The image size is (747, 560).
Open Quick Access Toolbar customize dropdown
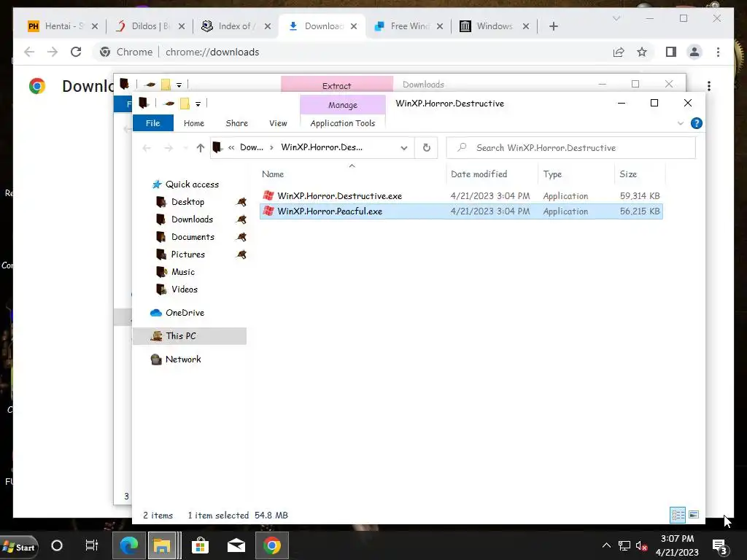tap(198, 104)
